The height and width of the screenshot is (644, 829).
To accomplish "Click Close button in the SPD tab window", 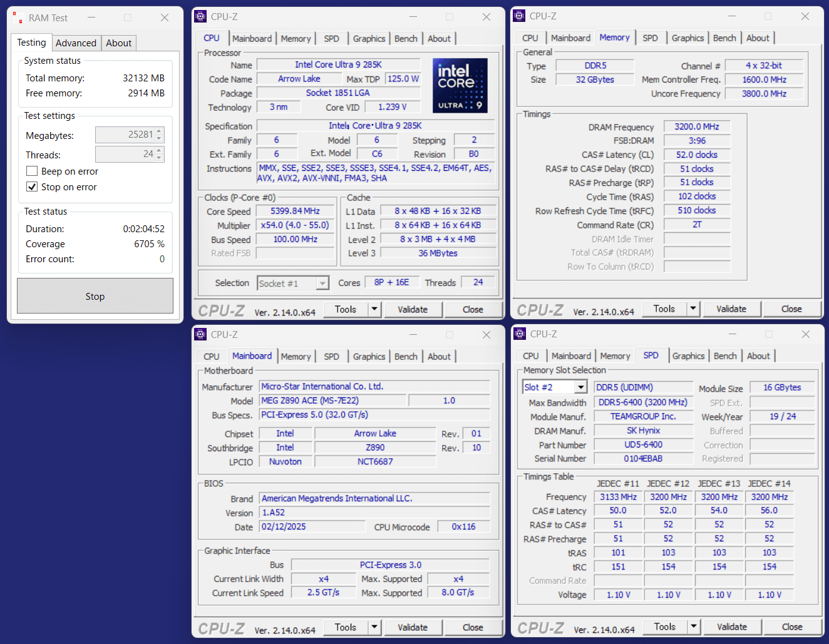I will click(792, 626).
